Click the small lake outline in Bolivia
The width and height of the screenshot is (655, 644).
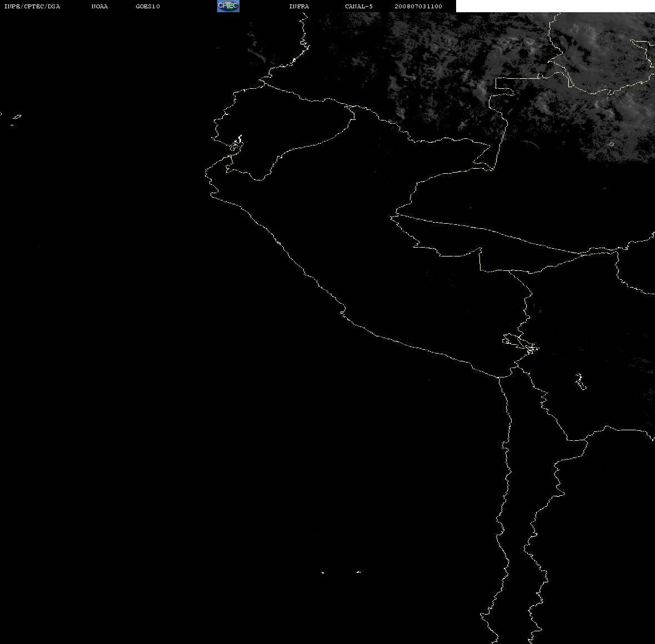581,381
